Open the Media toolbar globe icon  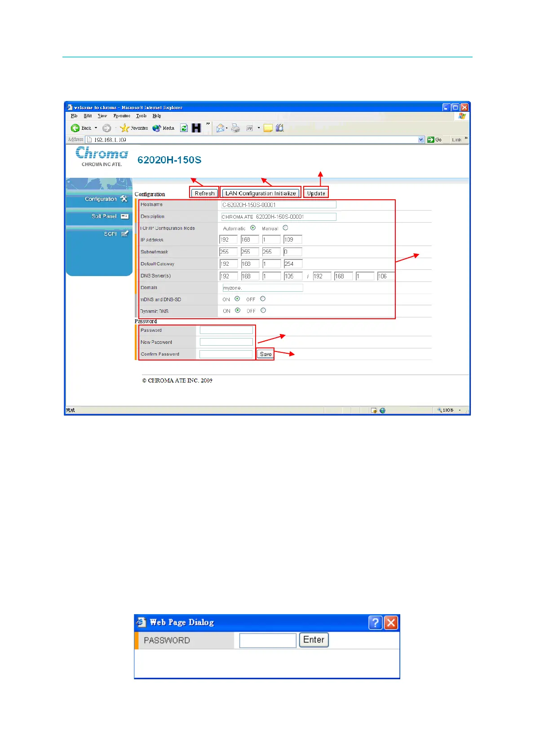point(156,128)
